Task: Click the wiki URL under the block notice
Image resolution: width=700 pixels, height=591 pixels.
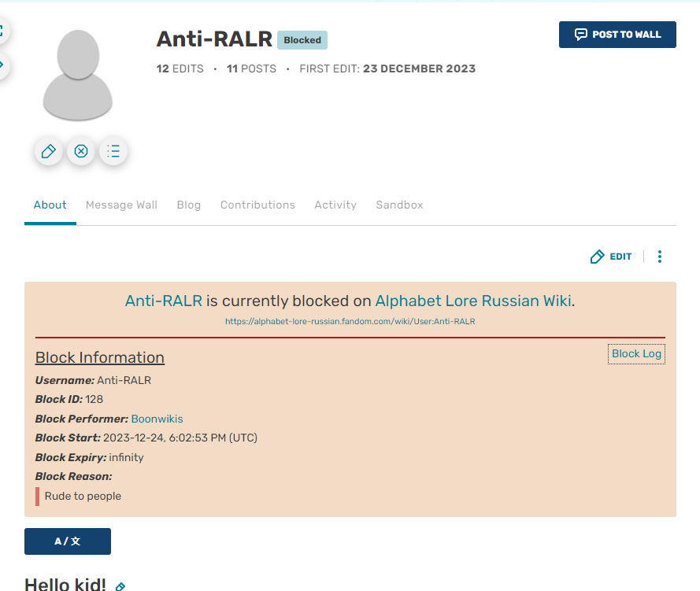Action: pyautogui.click(x=350, y=321)
